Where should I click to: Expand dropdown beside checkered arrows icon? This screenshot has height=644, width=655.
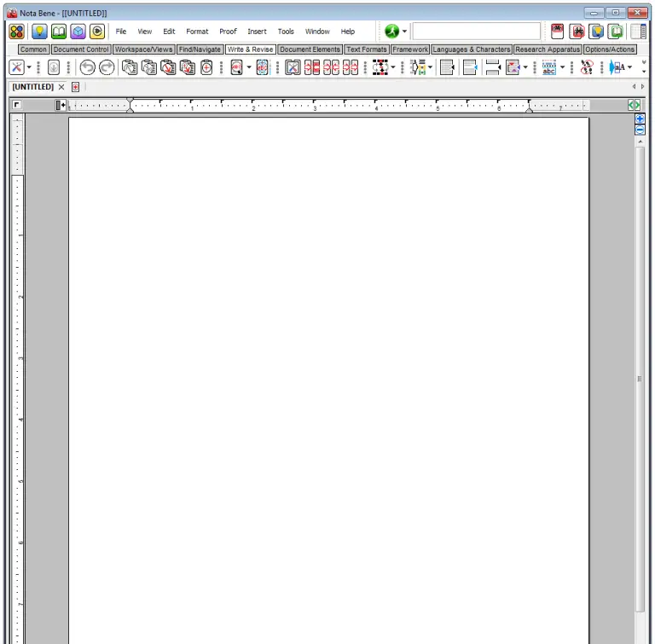(x=393, y=67)
